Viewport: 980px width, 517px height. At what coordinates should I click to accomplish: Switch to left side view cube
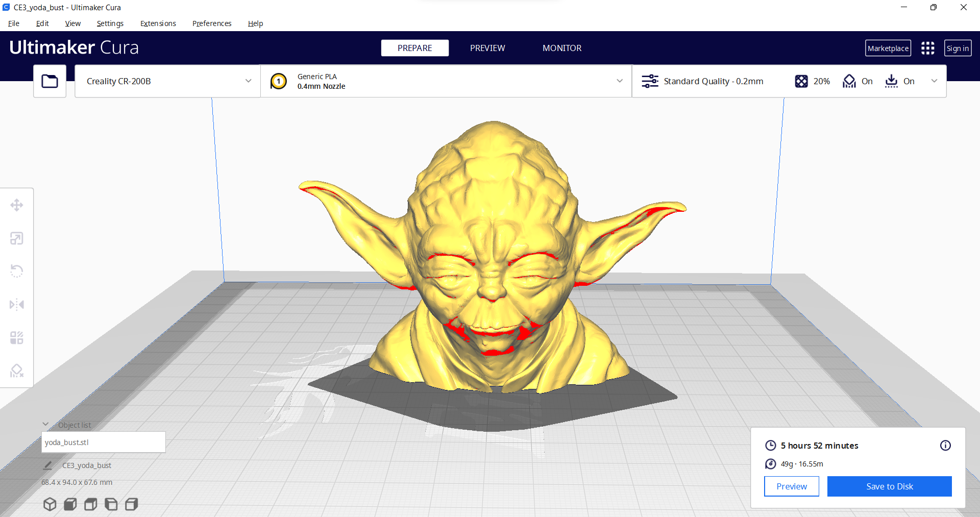111,504
